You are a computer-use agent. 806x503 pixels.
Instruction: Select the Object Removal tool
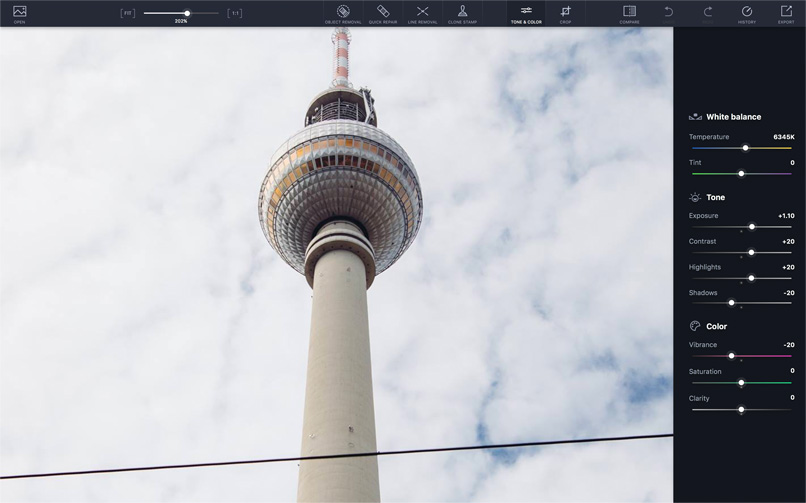[x=343, y=14]
